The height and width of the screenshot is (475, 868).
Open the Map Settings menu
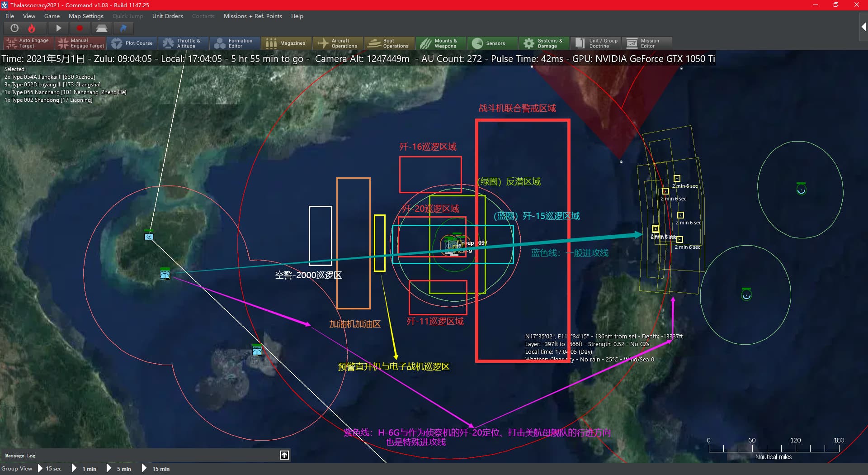pyautogui.click(x=86, y=16)
